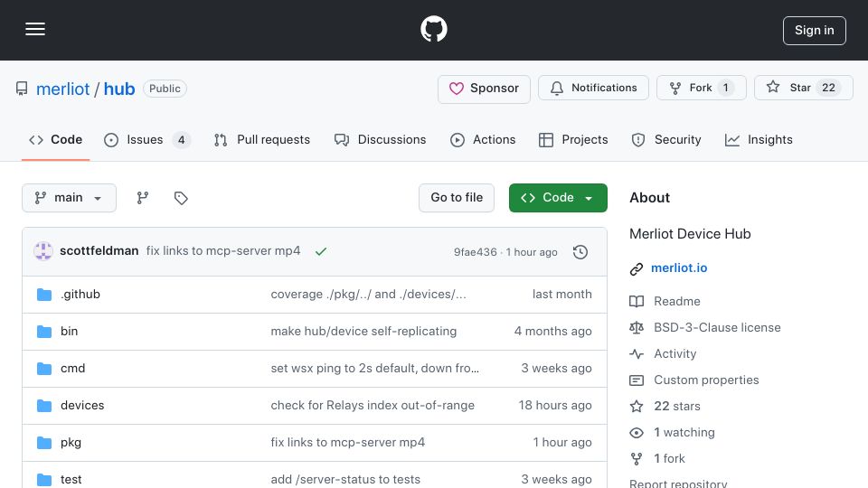
Task: Click the Go to file button
Action: (x=457, y=198)
